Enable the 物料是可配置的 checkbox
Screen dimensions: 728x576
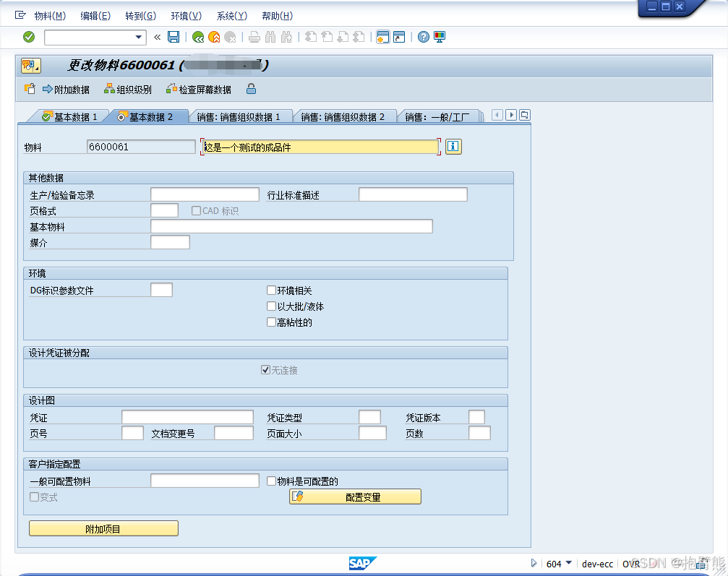(x=272, y=481)
